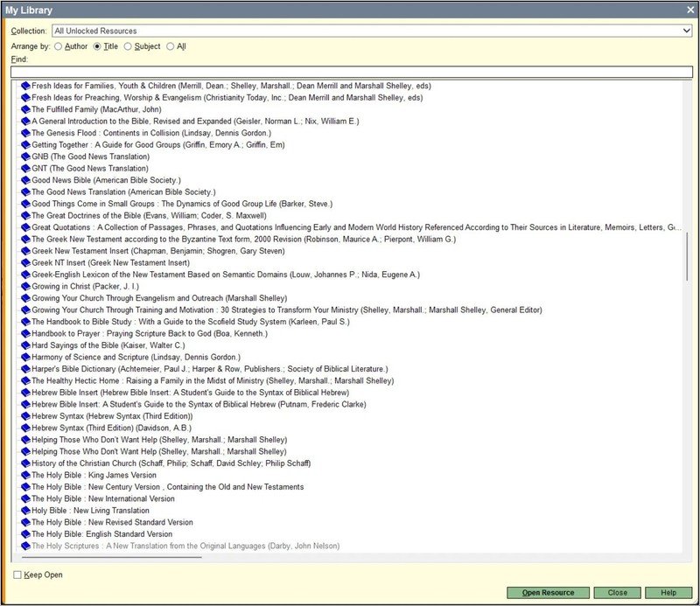The height and width of the screenshot is (606, 700).
Task: Click book icon beside Holy Bible New Living Translation
Action: pyautogui.click(x=25, y=511)
